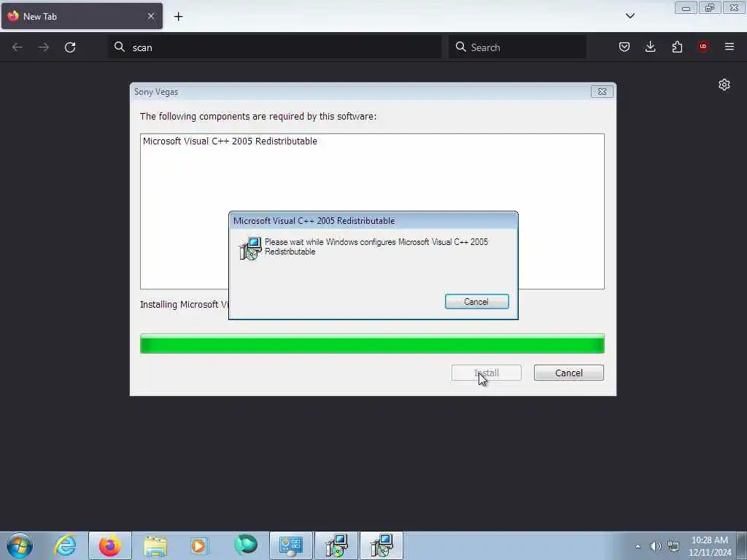Open Windows Media Player from taskbar

pos(199,545)
